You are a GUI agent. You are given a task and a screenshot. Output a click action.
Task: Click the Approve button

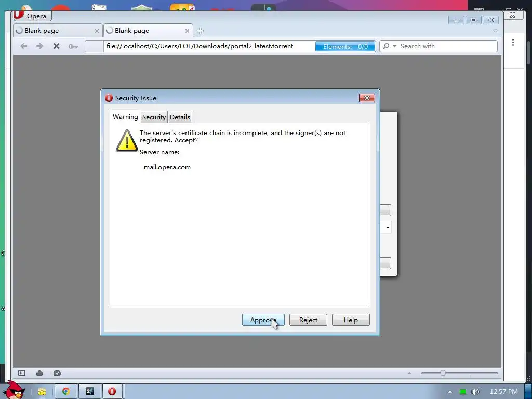pos(263,320)
